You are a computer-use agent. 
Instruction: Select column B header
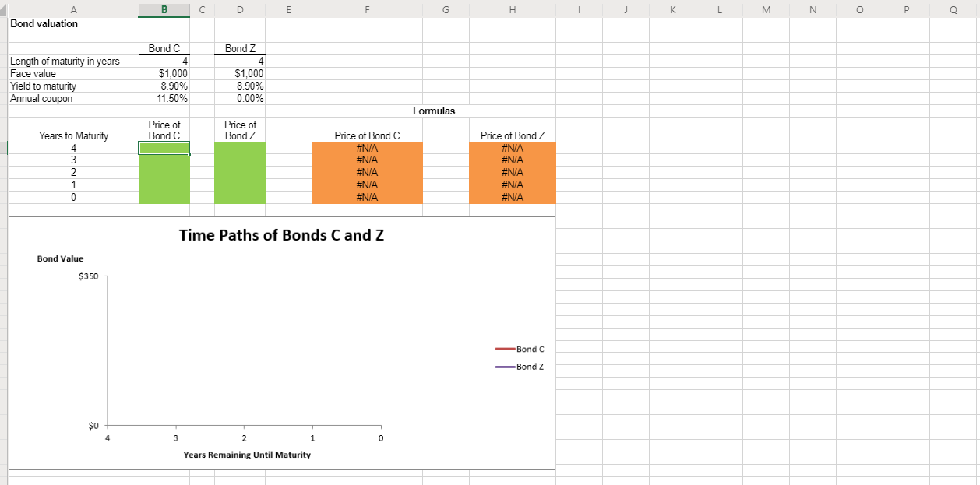click(x=164, y=9)
